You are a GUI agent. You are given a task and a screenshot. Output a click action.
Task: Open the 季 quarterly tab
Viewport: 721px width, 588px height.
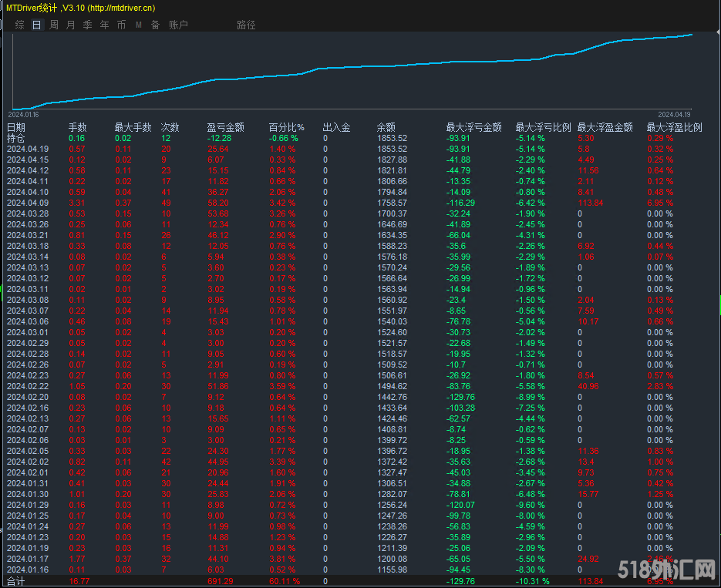tap(87, 25)
